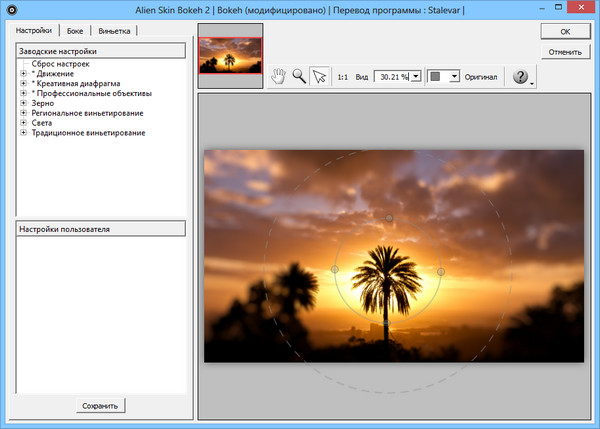Click the app icon in title bar

coord(10,10)
